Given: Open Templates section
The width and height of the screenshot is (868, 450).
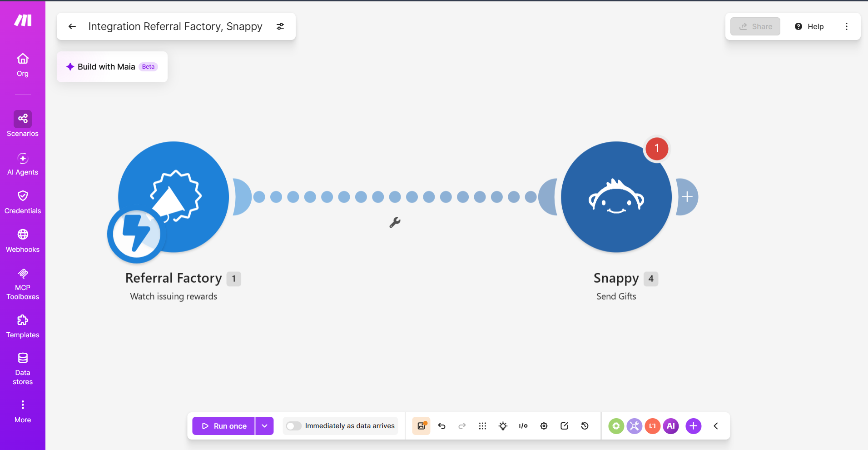Looking at the screenshot, I should 23,326.
